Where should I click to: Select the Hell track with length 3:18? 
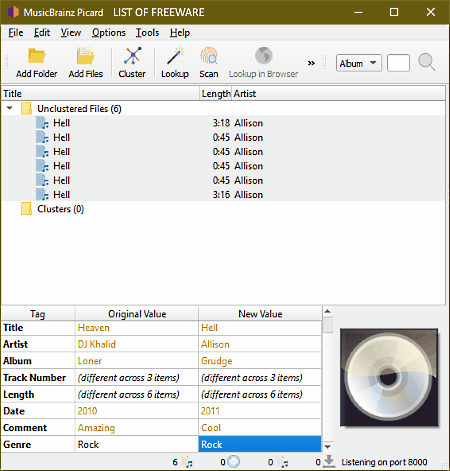223,123
